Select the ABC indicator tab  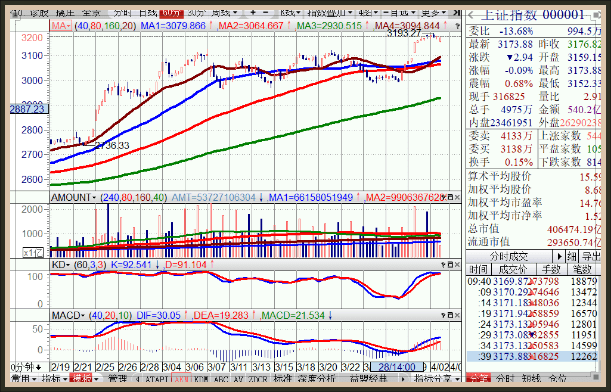(x=221, y=378)
